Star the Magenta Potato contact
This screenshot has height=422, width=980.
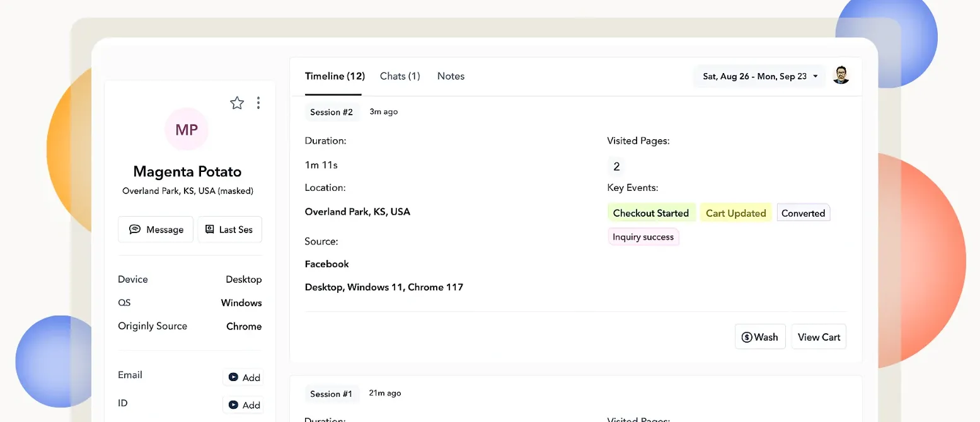point(237,103)
